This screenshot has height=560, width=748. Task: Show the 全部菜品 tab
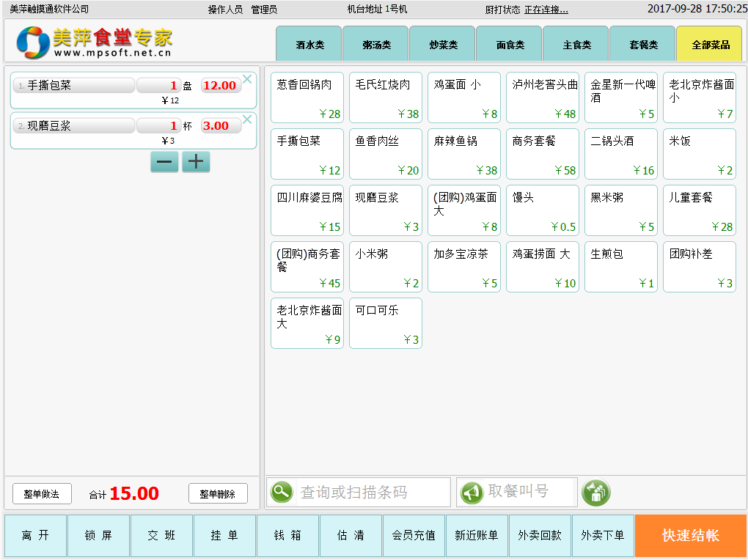click(x=710, y=45)
